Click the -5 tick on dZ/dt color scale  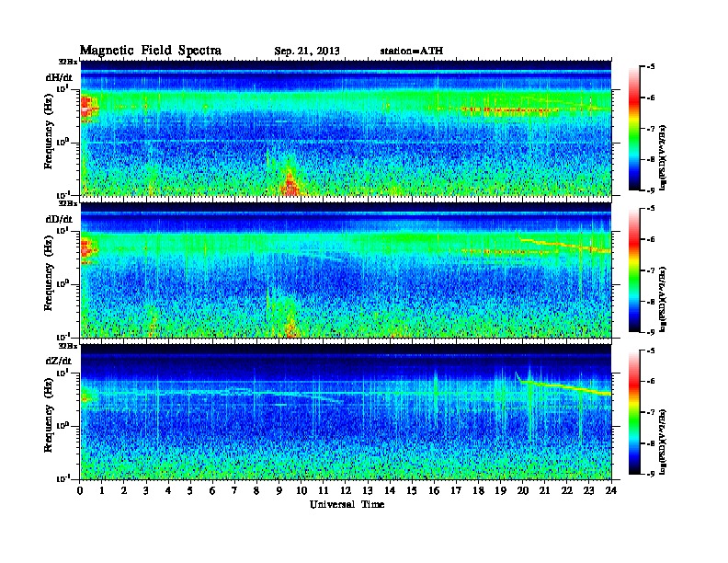click(x=651, y=350)
